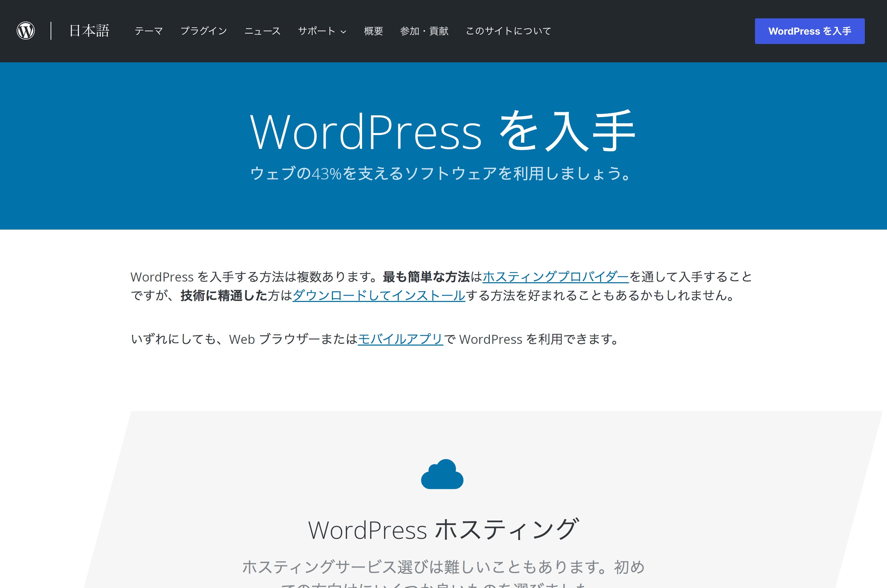This screenshot has width=887, height=588.
Task: Expand the サポート dropdown chevron
Action: click(x=343, y=32)
